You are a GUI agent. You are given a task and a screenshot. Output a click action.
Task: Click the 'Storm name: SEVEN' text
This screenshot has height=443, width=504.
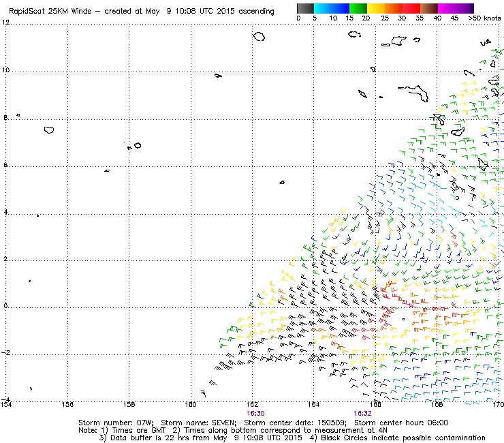[198, 423]
